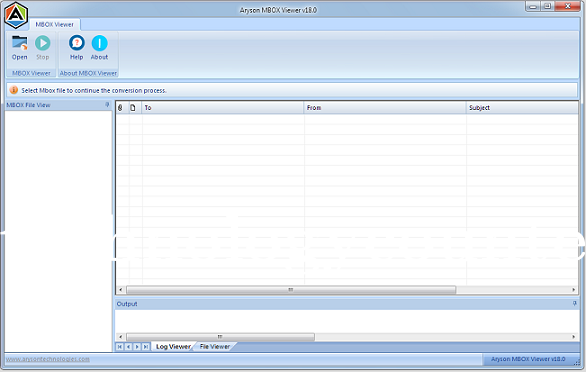This screenshot has height=372, width=586.
Task: Pin the MBOX File View panel
Action: (107, 105)
